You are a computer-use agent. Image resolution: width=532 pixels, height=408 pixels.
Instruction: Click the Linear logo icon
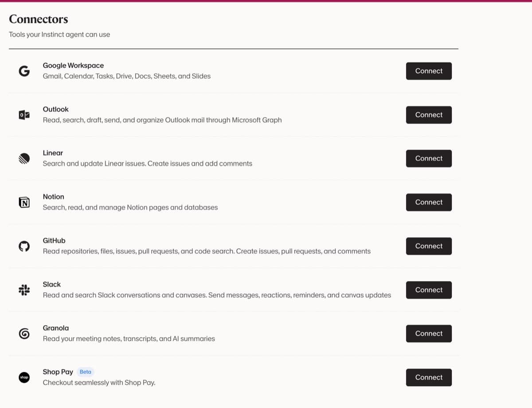coord(24,158)
